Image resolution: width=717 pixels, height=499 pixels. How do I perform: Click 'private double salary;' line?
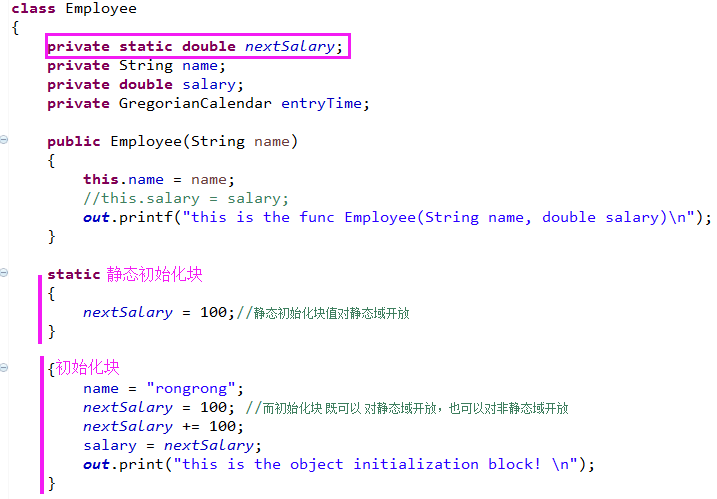(x=145, y=85)
